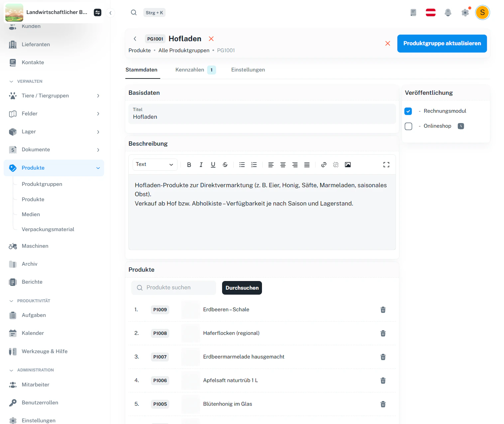Screen dimensions: 504x424
Task: Collapse the ADMINISTRATION section
Action: point(32,370)
